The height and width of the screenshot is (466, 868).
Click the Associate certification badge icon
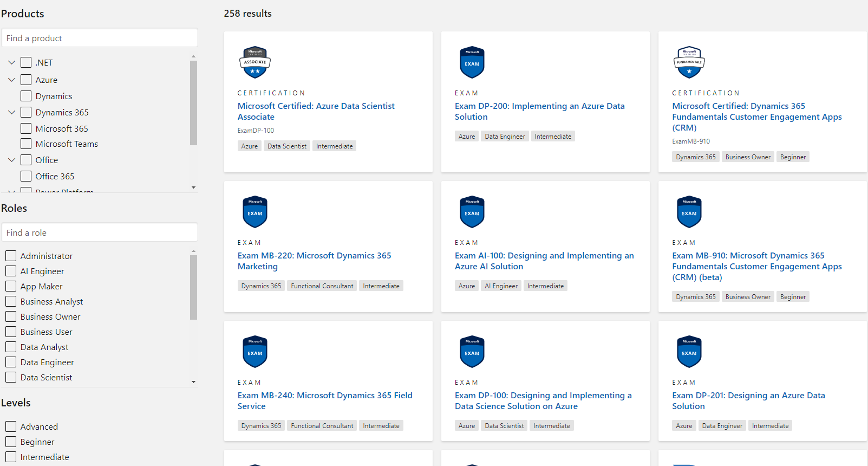255,62
